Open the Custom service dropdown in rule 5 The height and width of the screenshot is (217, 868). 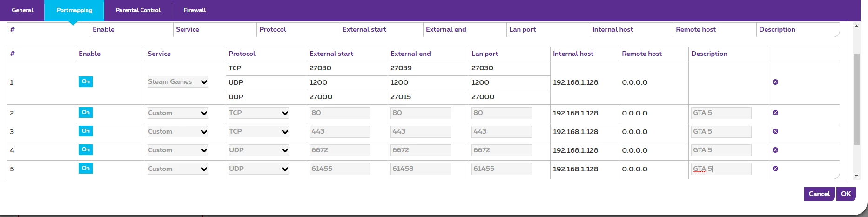pyautogui.click(x=178, y=169)
